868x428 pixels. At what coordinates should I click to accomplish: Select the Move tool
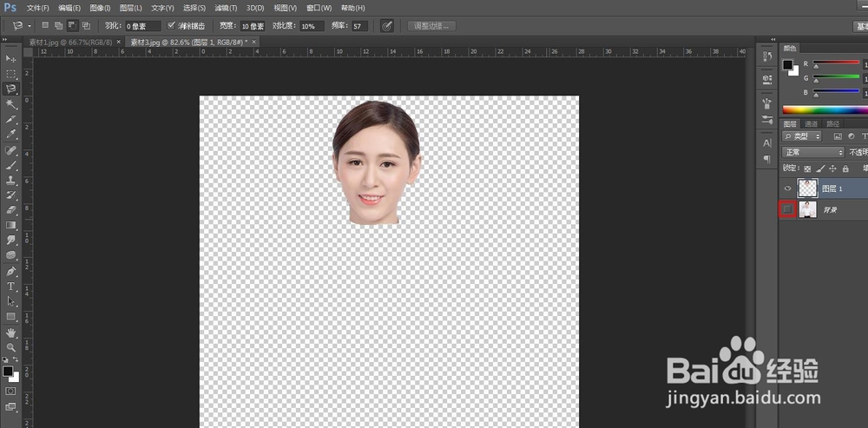(10, 59)
